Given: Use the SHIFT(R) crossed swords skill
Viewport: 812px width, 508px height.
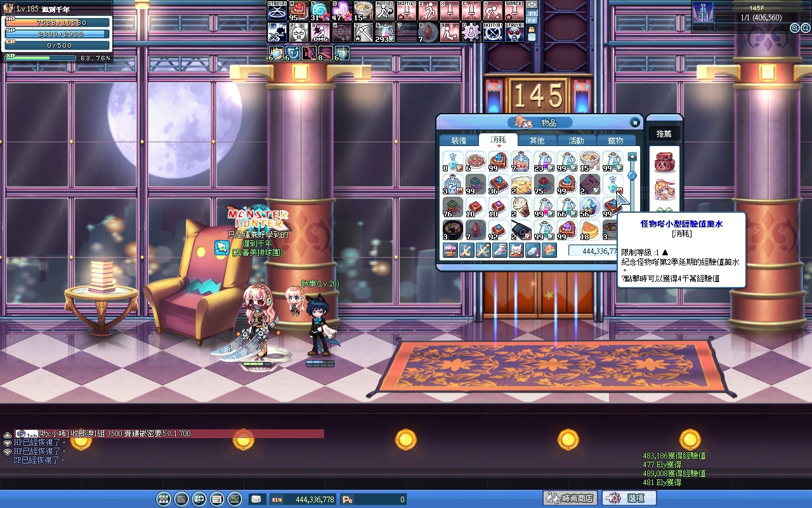Looking at the screenshot, I should [492, 32].
